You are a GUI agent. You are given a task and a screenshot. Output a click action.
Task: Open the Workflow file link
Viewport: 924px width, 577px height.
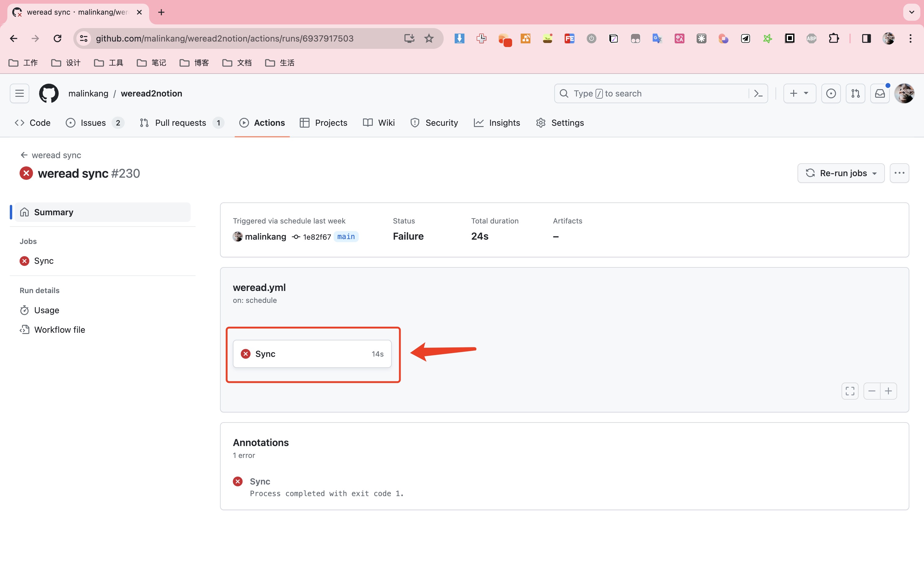coord(60,330)
